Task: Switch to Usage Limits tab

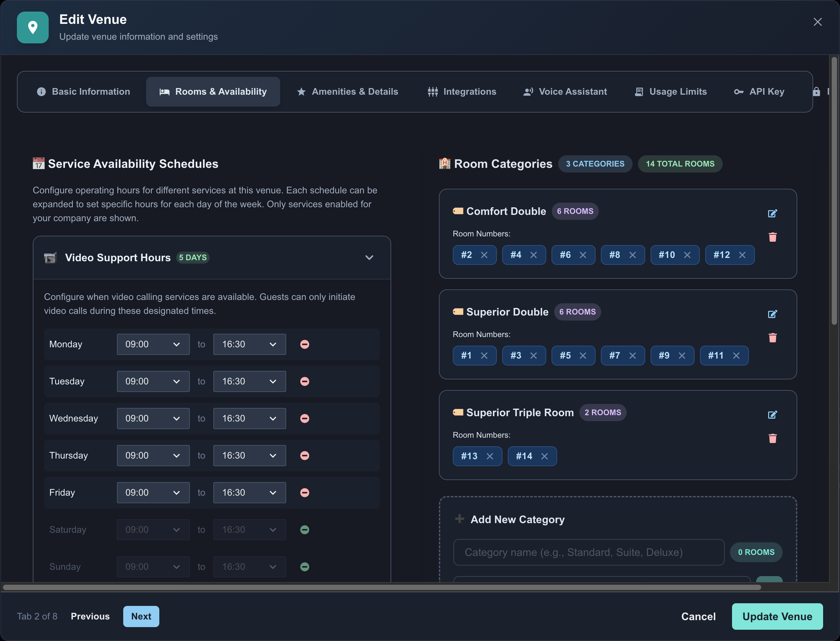Action: point(670,92)
